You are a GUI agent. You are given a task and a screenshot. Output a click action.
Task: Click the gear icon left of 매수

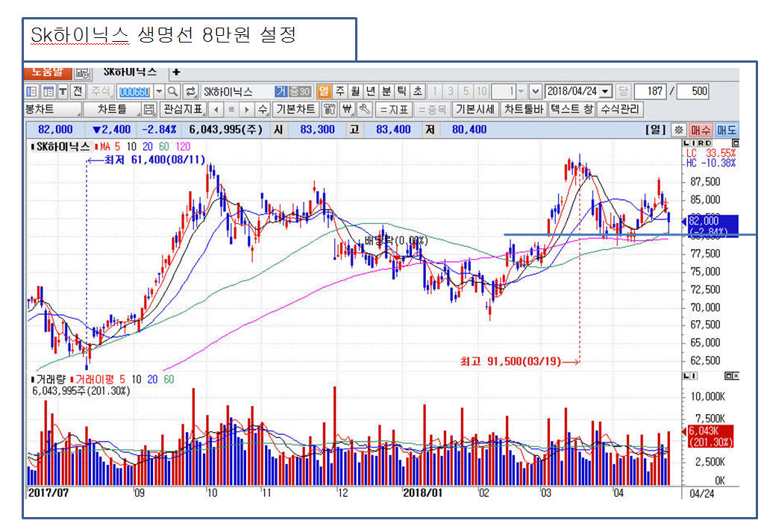[677, 129]
